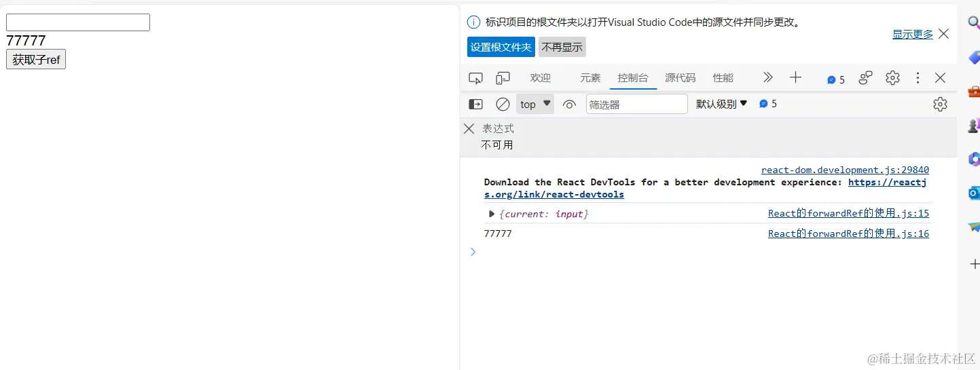This screenshot has width=980, height=370.
Task: Open the sidebar Microsoft 365 icon
Action: 975,159
